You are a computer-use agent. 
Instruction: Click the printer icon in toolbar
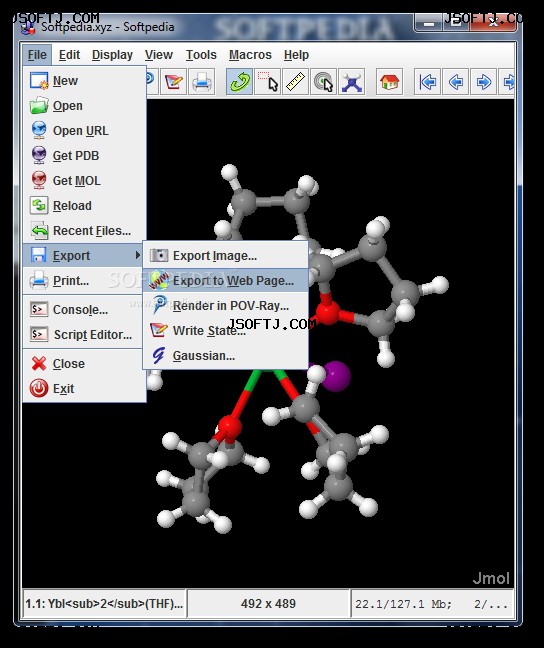[x=201, y=82]
